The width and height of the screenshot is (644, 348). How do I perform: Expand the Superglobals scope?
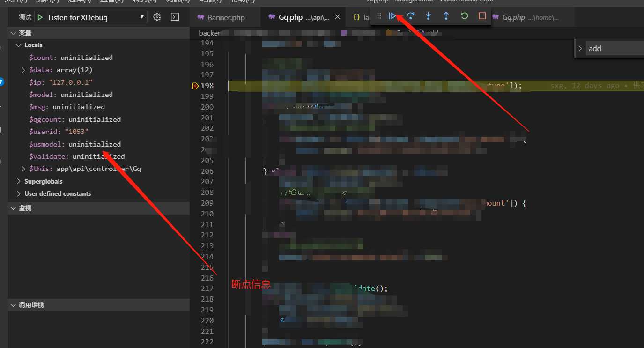(19, 181)
